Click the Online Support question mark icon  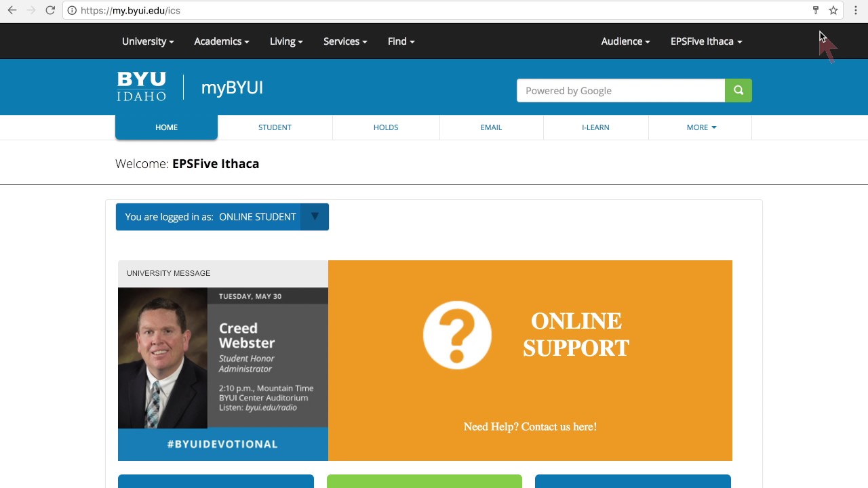(457, 335)
